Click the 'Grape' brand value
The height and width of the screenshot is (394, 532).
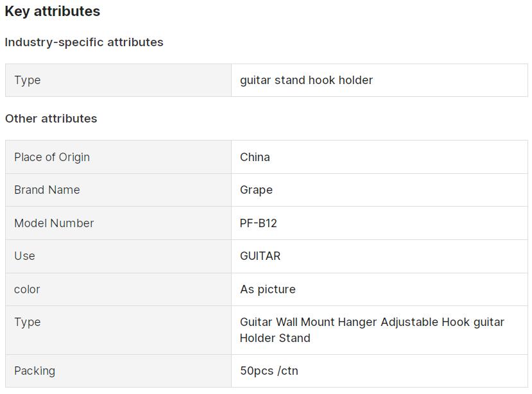pos(256,190)
